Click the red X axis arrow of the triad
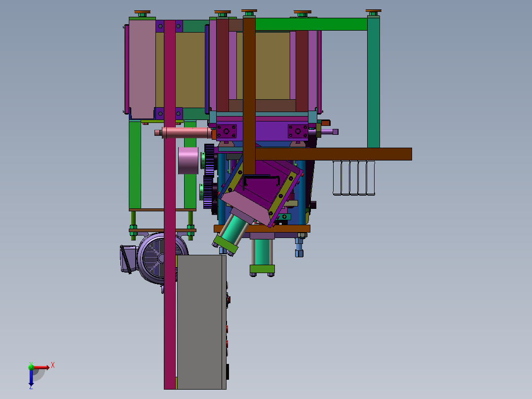Viewport: 532px width, 399px height. (x=42, y=367)
